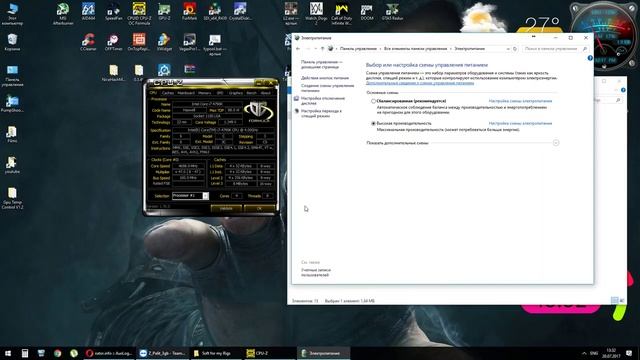This screenshot has width=640, height=360.
Task: Open the OnTopReplica desktop shortcut
Action: click(x=139, y=42)
